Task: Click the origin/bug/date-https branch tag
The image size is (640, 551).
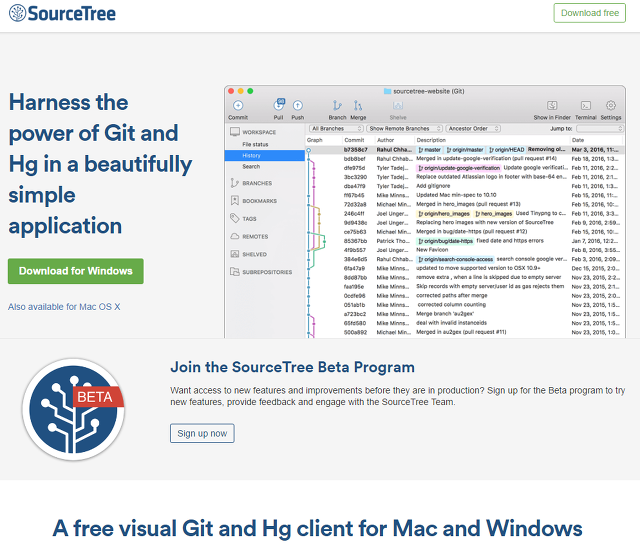Action: click(445, 241)
